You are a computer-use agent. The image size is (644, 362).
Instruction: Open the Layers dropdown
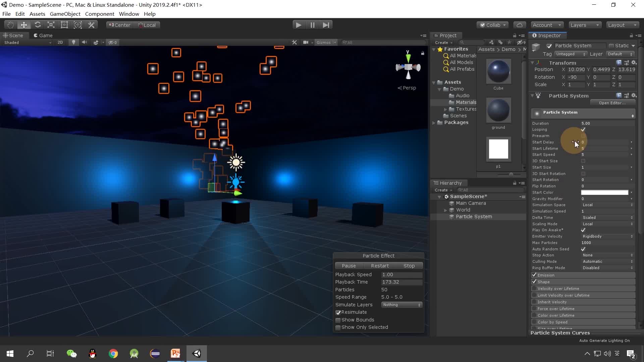tap(584, 25)
